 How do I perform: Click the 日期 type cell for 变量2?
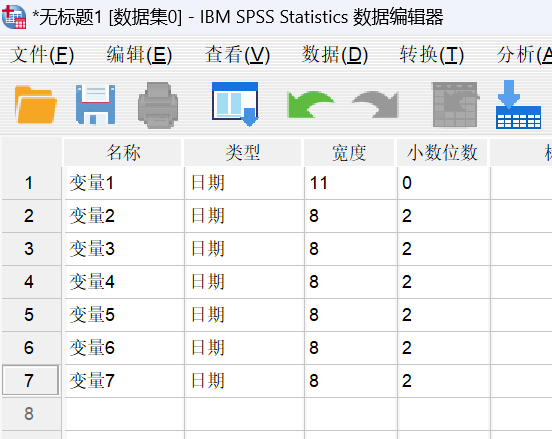tap(245, 216)
